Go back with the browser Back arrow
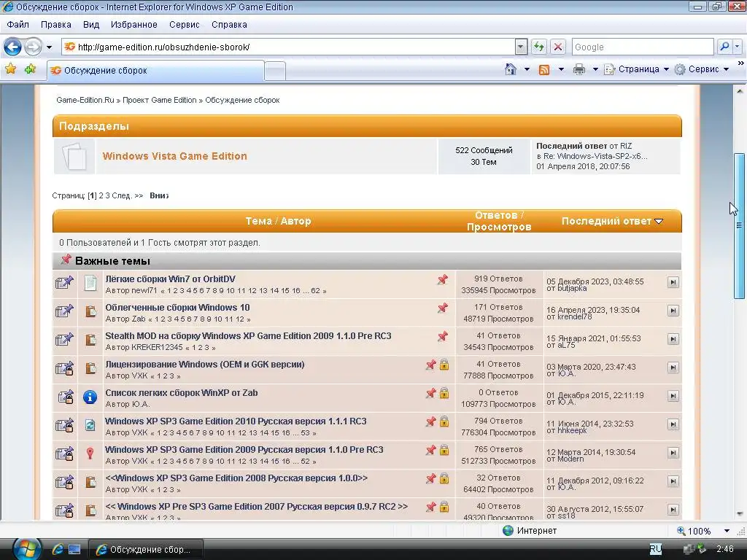 click(x=12, y=47)
